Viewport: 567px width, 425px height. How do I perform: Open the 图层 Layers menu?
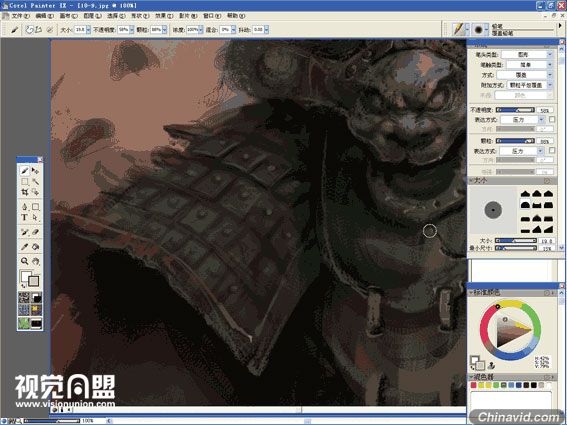[x=92, y=16]
